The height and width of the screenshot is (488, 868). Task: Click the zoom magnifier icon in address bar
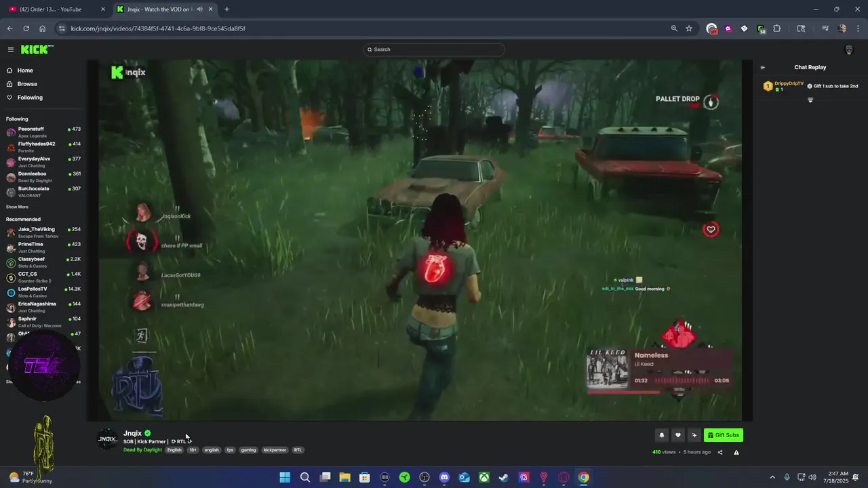674,28
